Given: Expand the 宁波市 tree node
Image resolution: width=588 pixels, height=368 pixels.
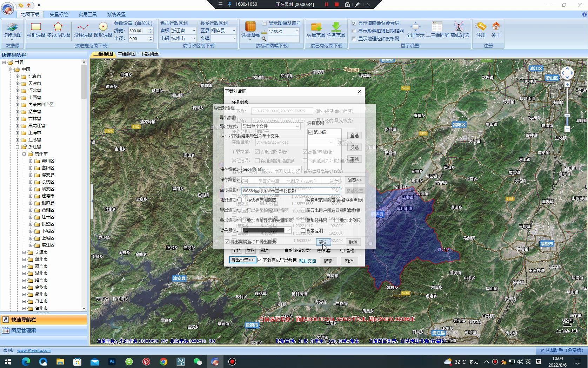Looking at the screenshot, I should [24, 252].
